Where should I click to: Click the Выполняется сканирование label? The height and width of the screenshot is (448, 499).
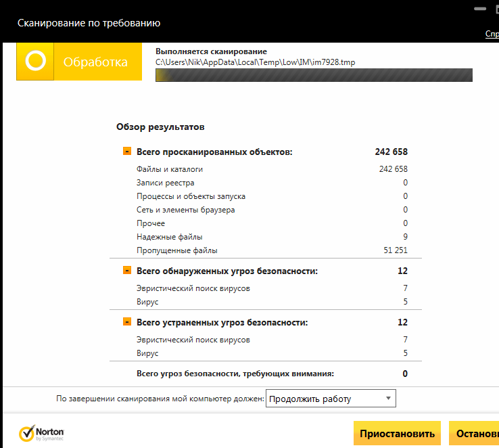[x=211, y=51]
